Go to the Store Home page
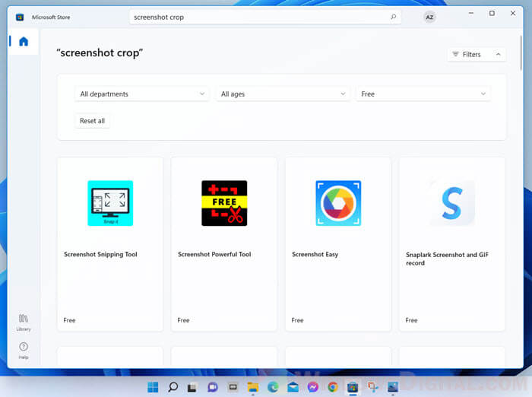 click(24, 42)
